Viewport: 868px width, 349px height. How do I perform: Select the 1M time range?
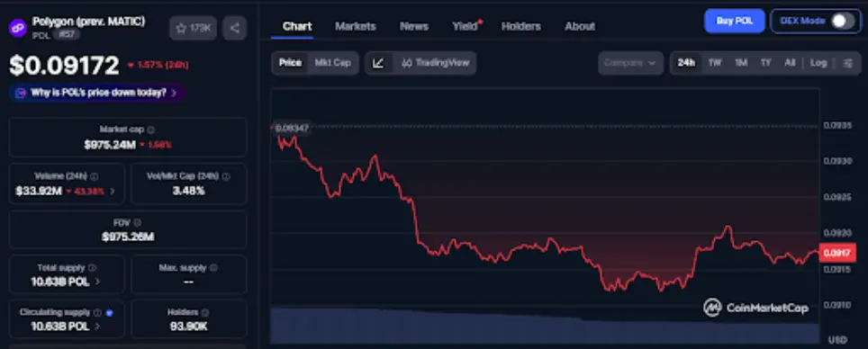pyautogui.click(x=741, y=63)
